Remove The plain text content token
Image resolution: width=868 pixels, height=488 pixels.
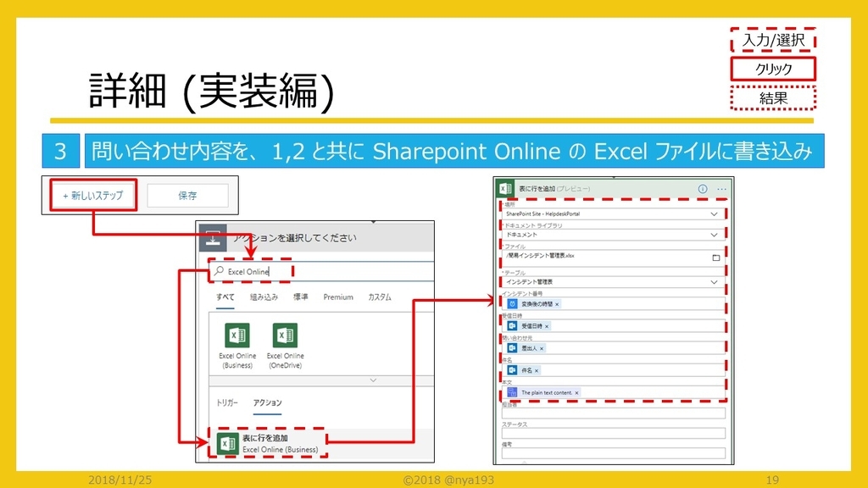point(576,393)
